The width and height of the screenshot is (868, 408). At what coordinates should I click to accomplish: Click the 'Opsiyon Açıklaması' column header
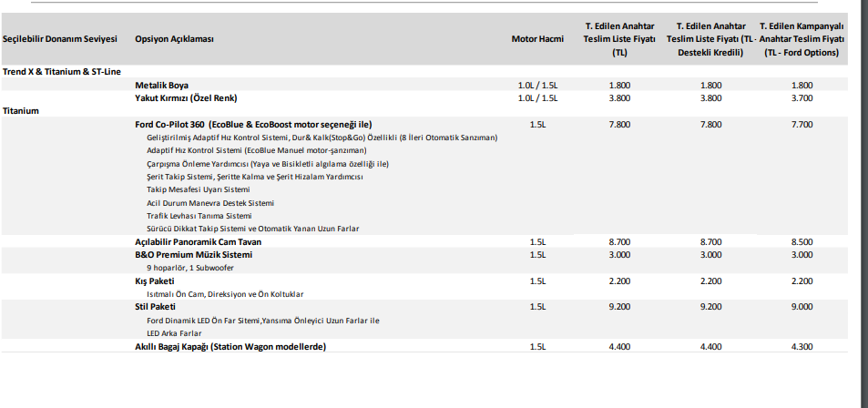[x=173, y=39]
